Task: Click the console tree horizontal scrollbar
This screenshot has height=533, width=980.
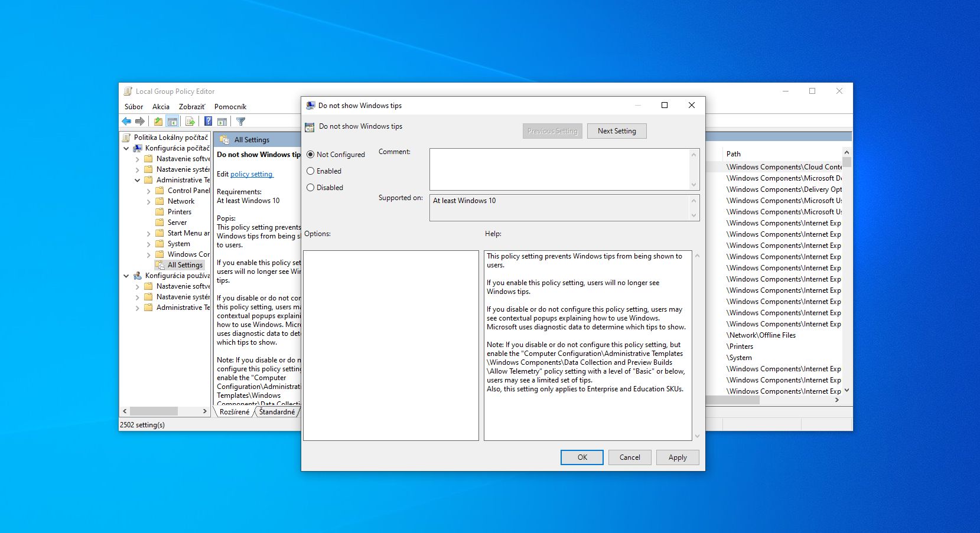Action: tap(164, 411)
